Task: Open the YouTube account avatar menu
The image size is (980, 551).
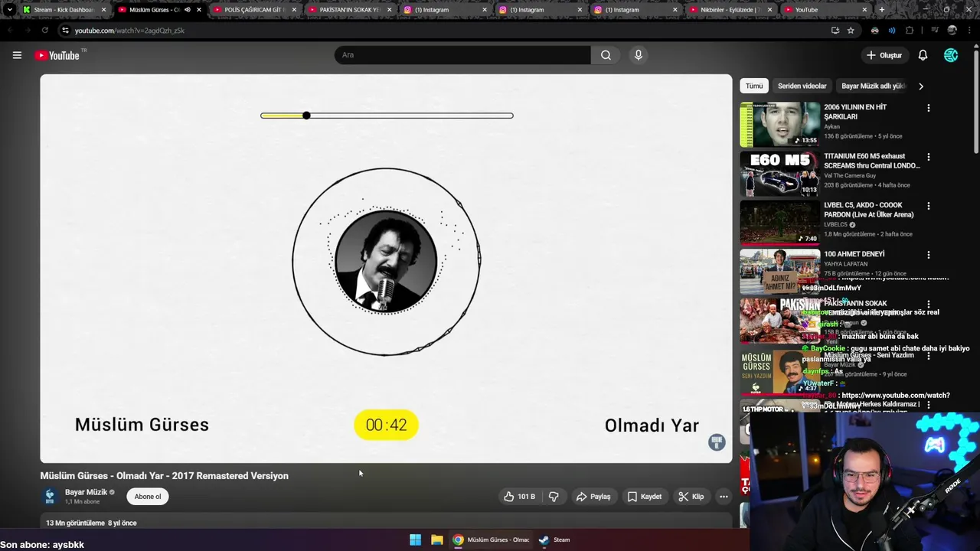Action: click(x=951, y=55)
